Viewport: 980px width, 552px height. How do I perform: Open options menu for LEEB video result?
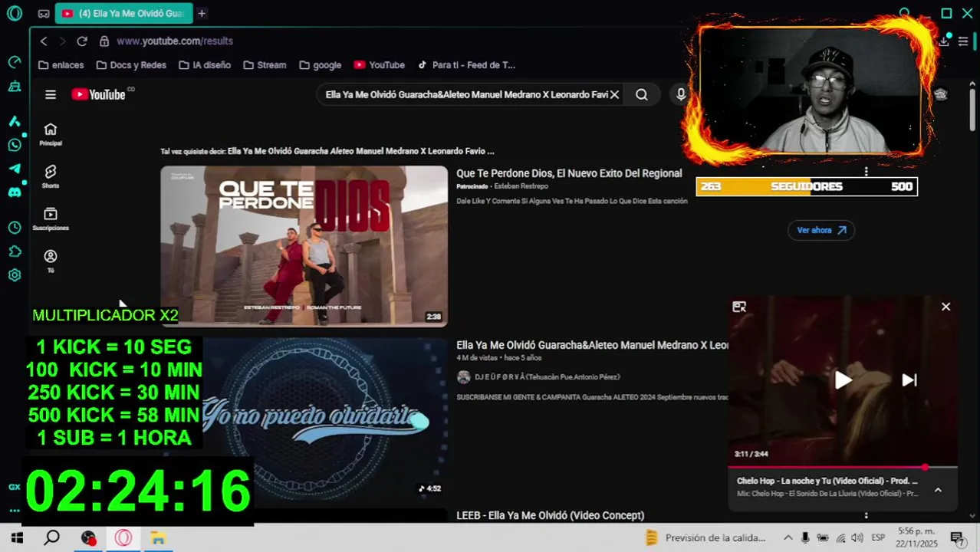[866, 516]
